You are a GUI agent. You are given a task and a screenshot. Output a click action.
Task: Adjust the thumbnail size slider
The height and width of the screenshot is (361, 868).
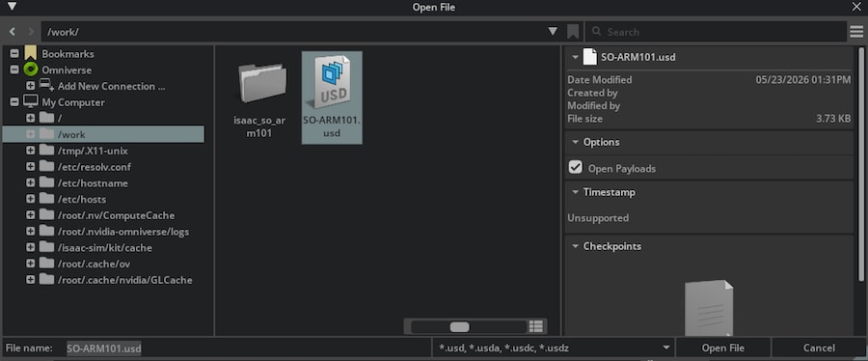pyautogui.click(x=459, y=326)
